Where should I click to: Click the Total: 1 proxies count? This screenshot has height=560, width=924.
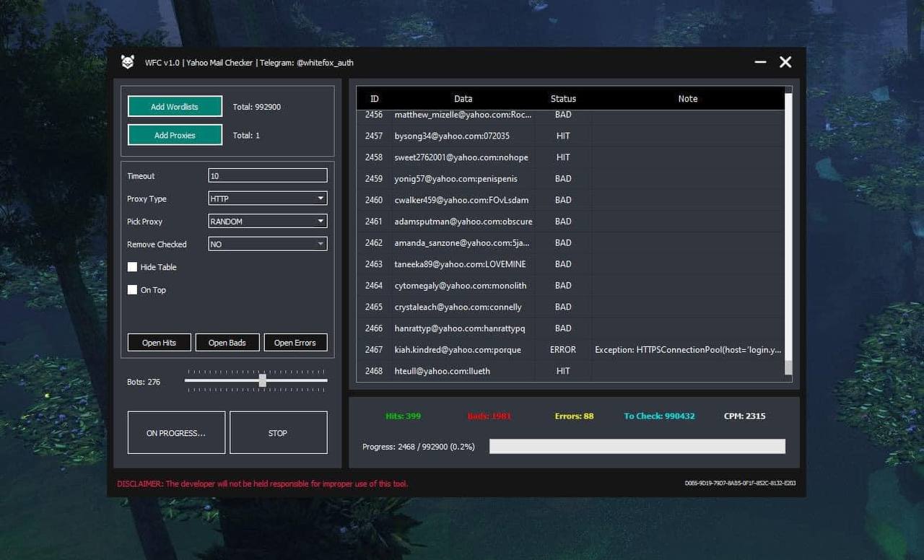click(246, 135)
